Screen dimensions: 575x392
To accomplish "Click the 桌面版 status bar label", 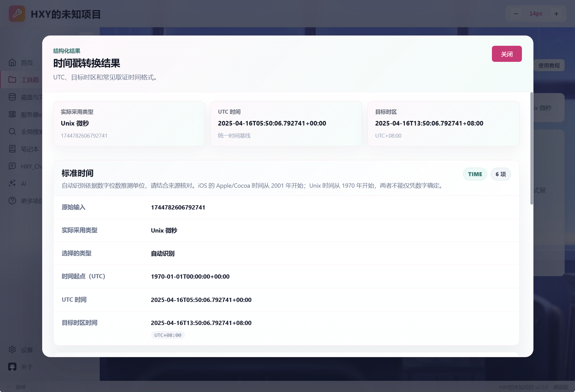I will click(561, 387).
